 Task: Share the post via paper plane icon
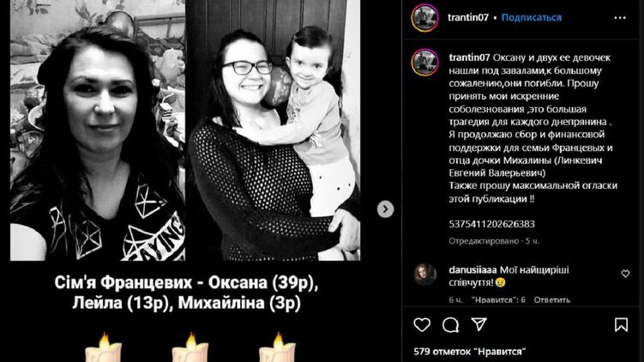pyautogui.click(x=478, y=324)
